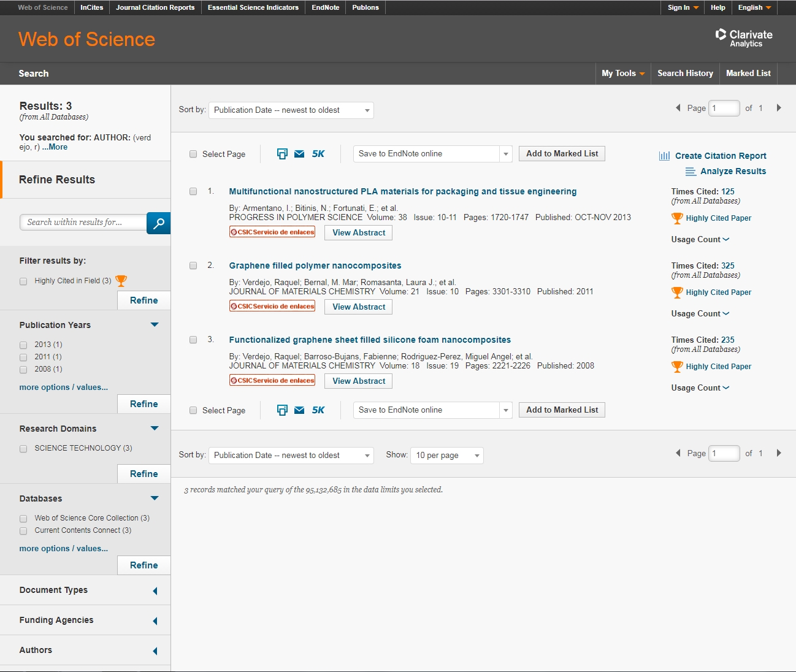Screen dimensions: 796x672
Task: Collapse the Publication Years section
Action: (x=155, y=325)
